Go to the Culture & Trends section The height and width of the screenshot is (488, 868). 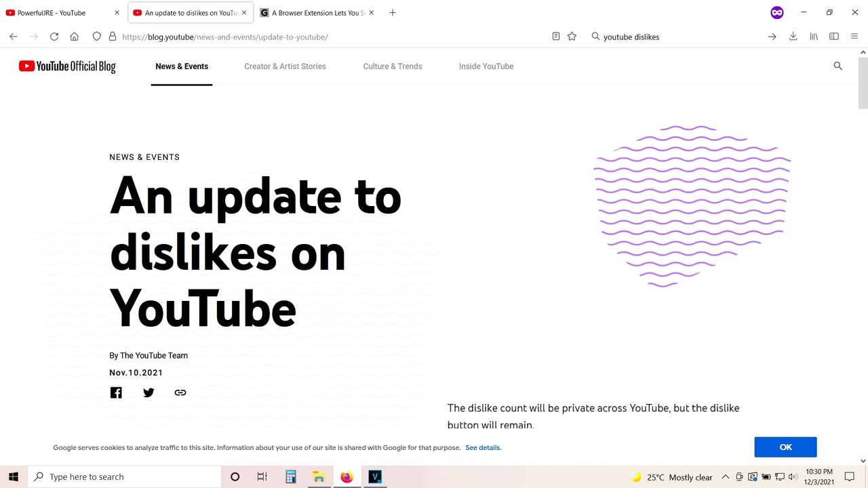coord(393,66)
